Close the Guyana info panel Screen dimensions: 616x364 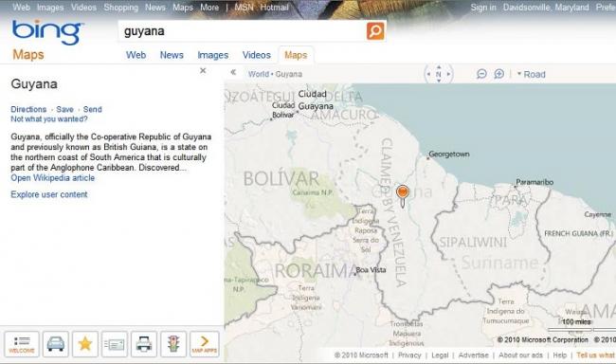coord(203,71)
